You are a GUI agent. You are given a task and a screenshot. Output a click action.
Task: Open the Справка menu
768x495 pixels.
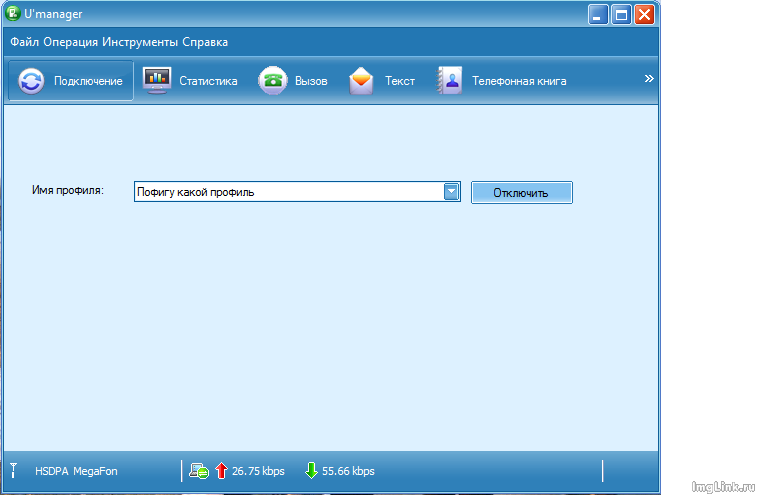click(205, 42)
